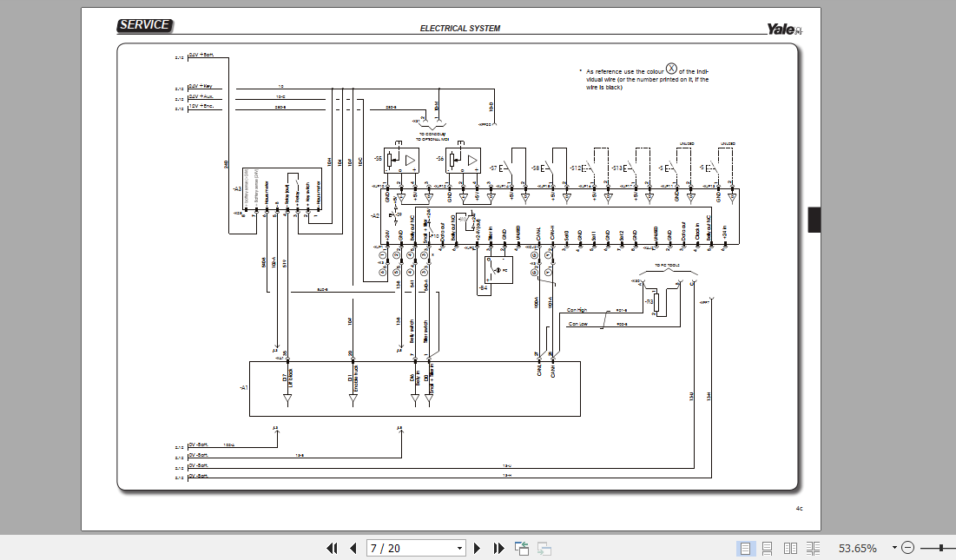Switch to continuous facing pages layout
This screenshot has width=956, height=560.
click(x=813, y=549)
